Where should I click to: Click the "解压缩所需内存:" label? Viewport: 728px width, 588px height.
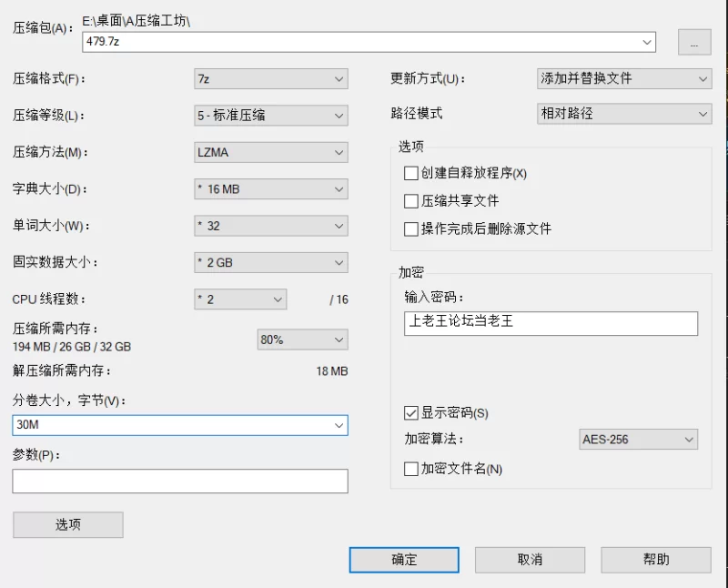coord(62,370)
